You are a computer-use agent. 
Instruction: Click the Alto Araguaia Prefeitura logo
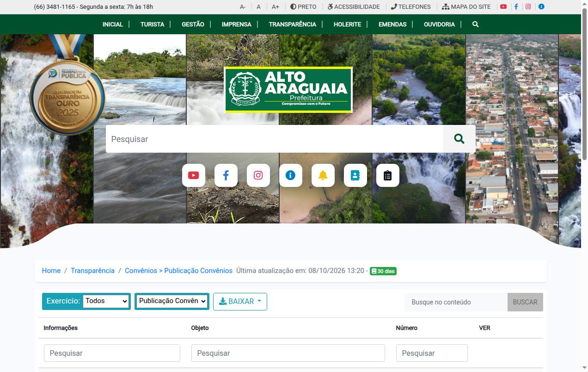(x=288, y=90)
